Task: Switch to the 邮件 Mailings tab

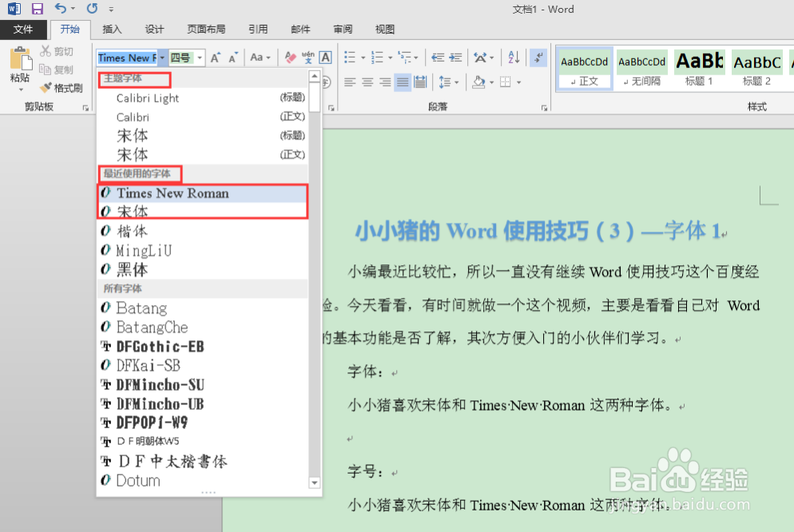Action: pos(300,30)
